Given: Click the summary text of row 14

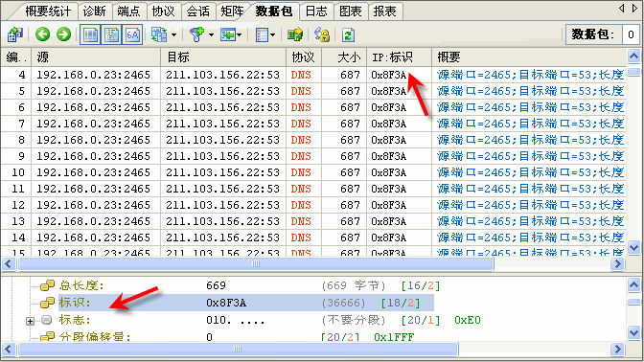Looking at the screenshot, I should pyautogui.click(x=530, y=238).
